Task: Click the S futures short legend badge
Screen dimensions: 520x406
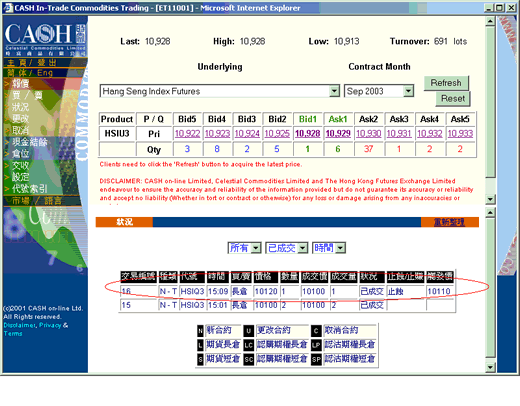Action: [x=200, y=359]
